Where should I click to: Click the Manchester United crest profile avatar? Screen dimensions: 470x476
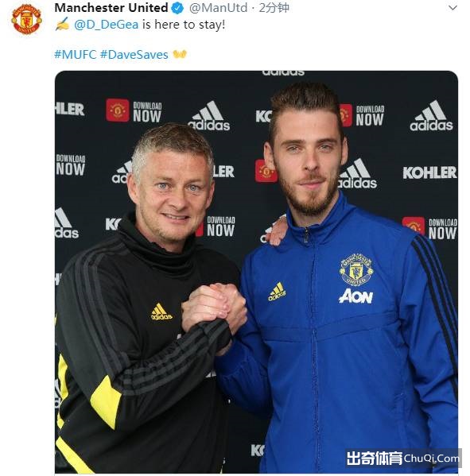click(x=26, y=19)
